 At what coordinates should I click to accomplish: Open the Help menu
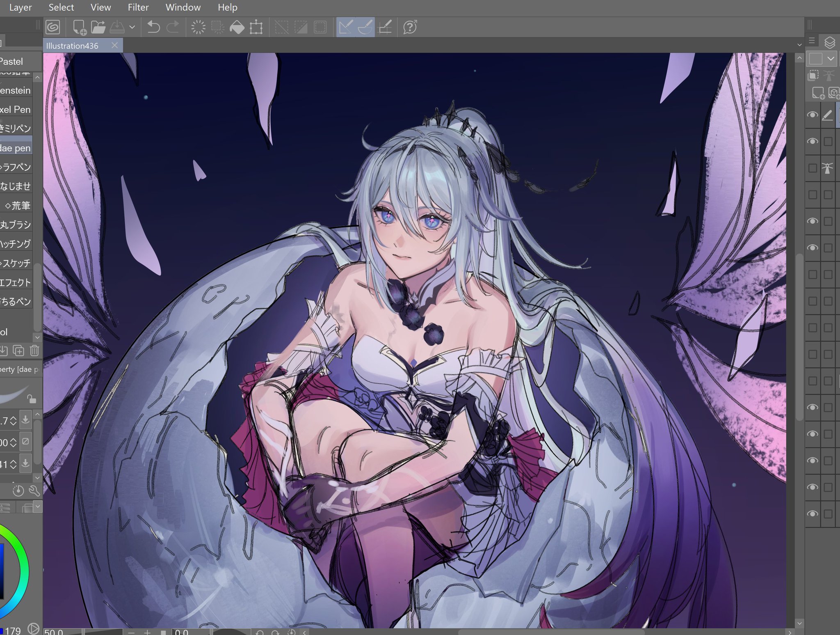[x=227, y=7]
